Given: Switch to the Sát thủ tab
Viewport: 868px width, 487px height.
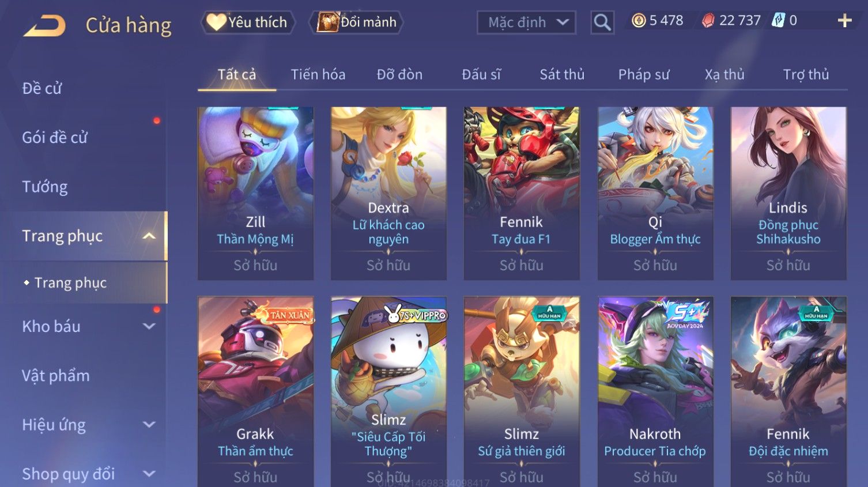Looking at the screenshot, I should pyautogui.click(x=562, y=74).
